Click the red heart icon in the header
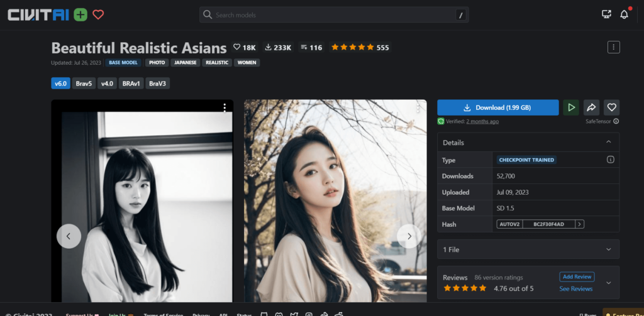Screen dimensions: 644x316 [x=98, y=14]
